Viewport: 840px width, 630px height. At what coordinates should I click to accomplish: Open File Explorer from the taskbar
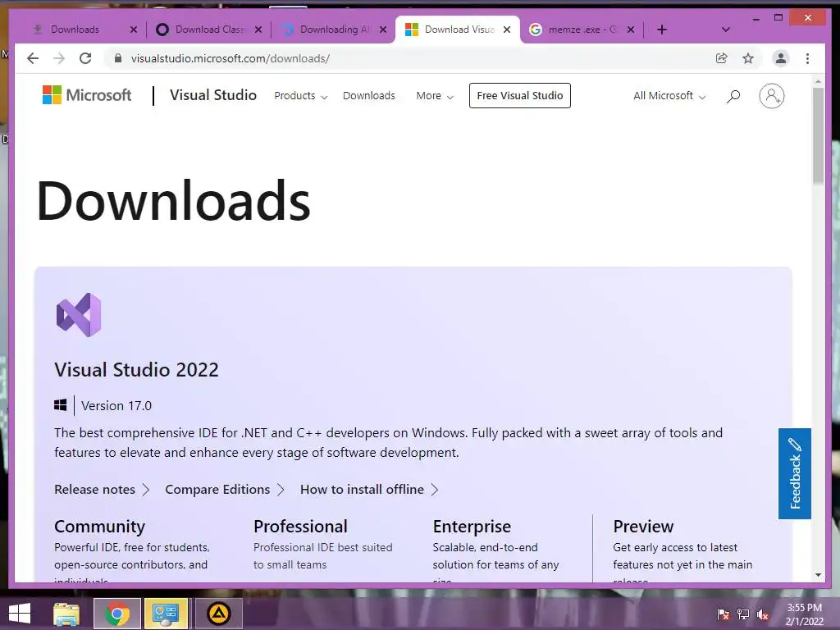pos(66,614)
